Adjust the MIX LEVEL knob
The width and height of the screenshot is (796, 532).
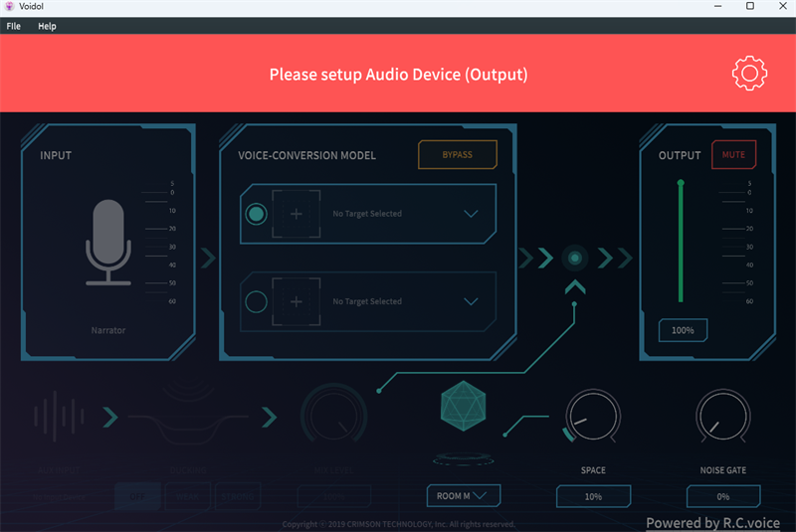tap(333, 415)
